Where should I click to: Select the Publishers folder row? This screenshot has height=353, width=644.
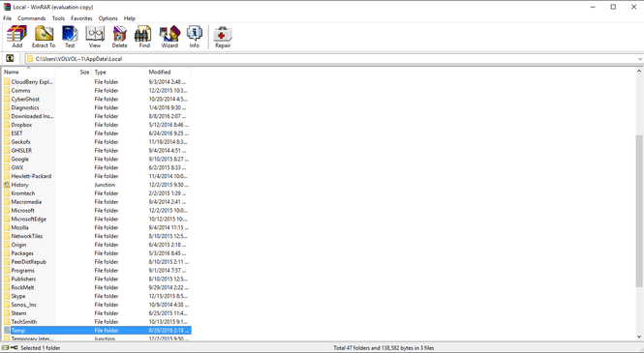tap(97, 279)
